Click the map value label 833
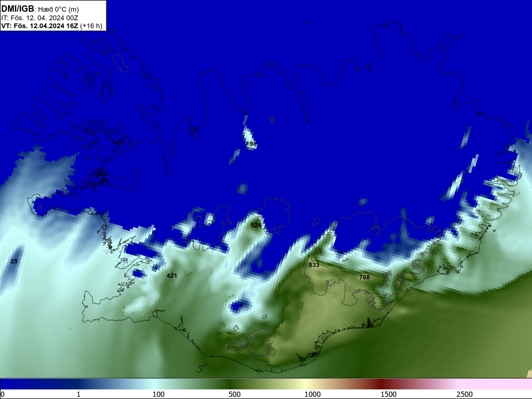532x399 pixels. 314,264
